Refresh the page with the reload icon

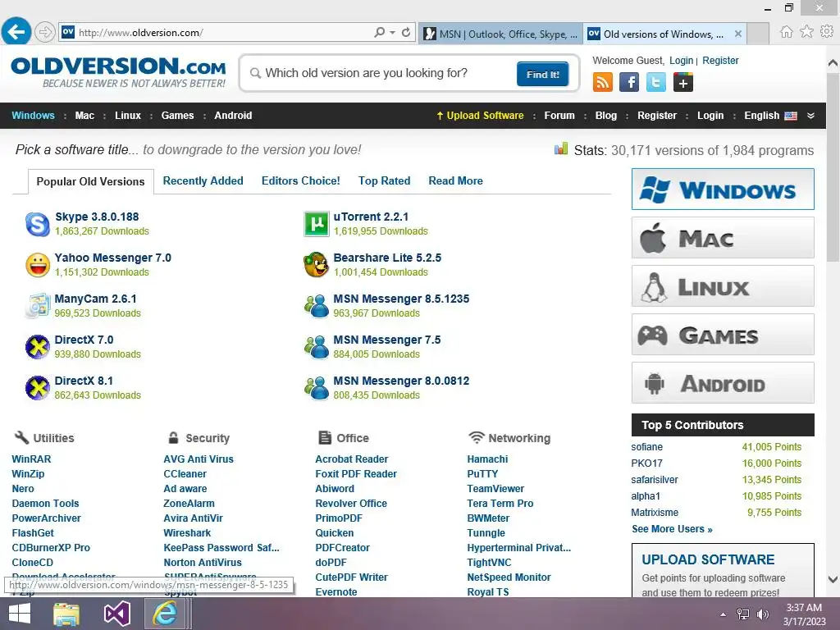406,32
